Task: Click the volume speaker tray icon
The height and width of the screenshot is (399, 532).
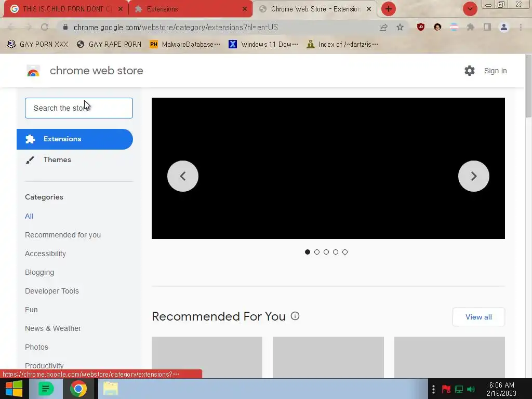Action: tap(471, 389)
